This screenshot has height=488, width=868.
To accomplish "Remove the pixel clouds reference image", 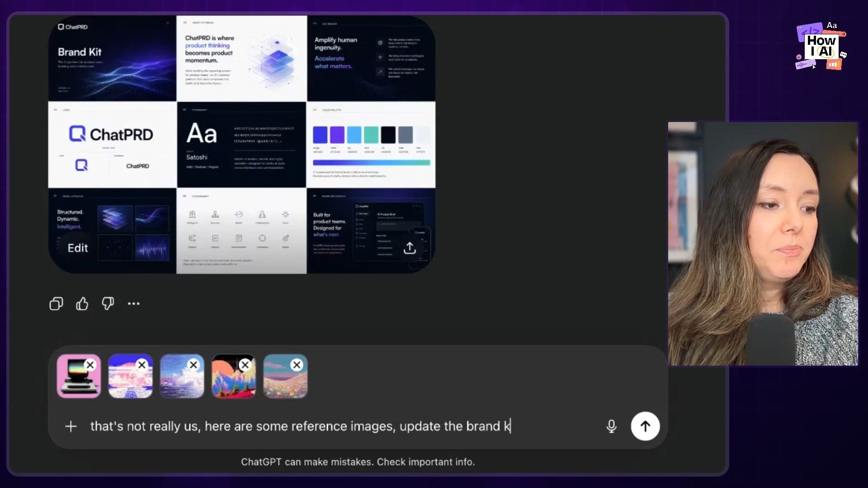I will point(193,365).
